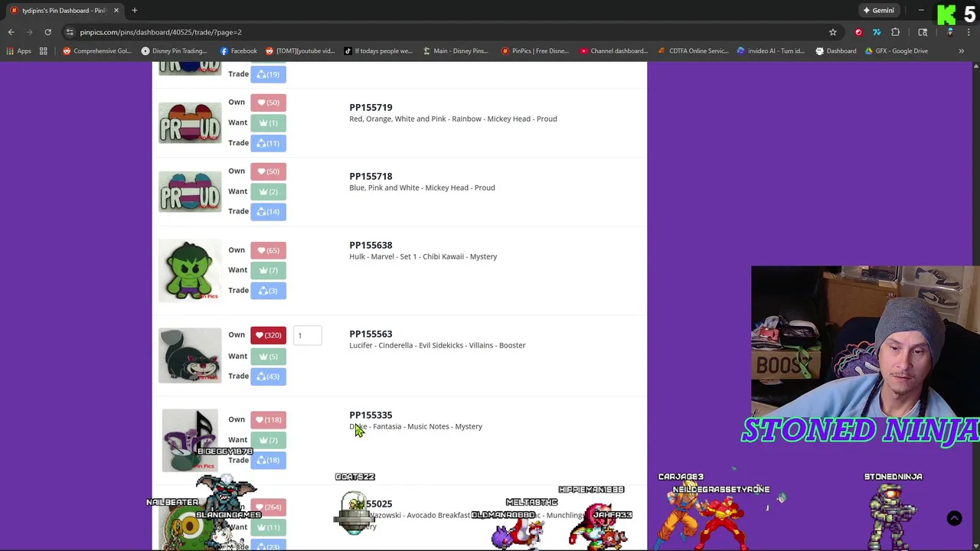Viewport: 980px width, 551px height.
Task: Open If todays people we... TikTok bookmark
Action: point(378,51)
